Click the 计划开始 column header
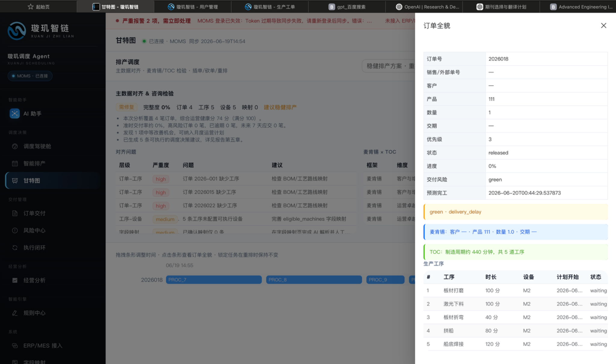 coord(568,277)
